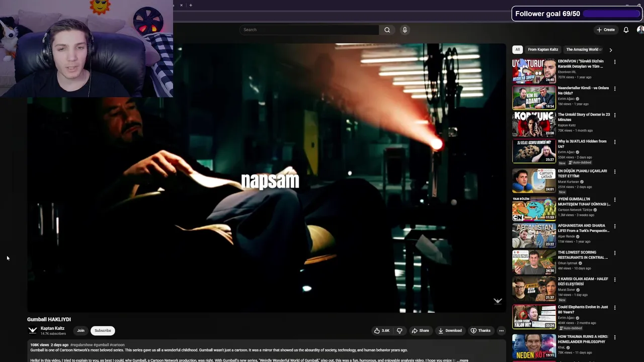Click the #cartoon hashtag
The image size is (644, 362).
[117, 345]
